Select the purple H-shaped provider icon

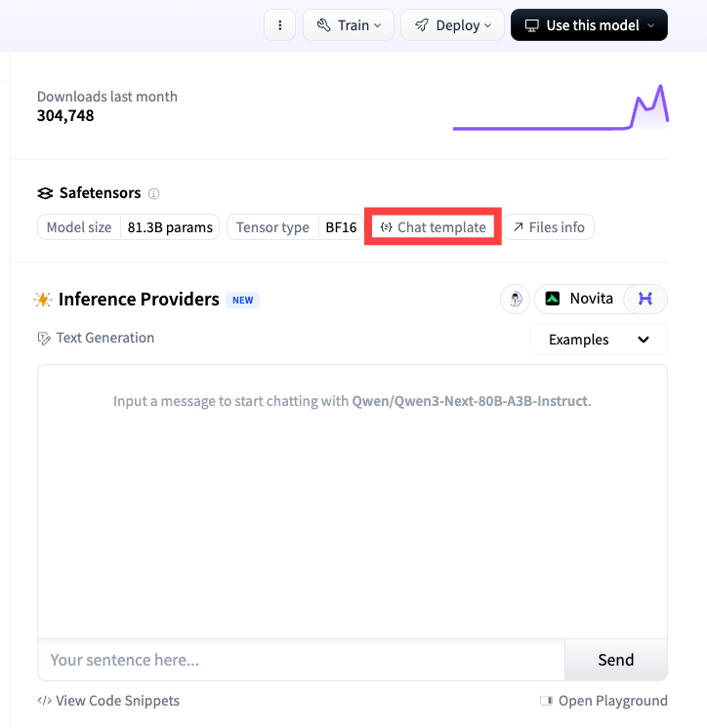tap(645, 299)
